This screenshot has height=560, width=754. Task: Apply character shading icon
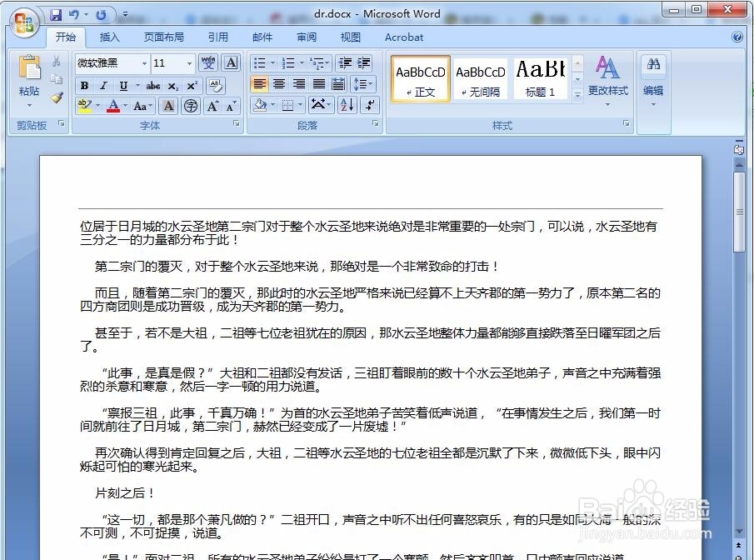pos(168,105)
